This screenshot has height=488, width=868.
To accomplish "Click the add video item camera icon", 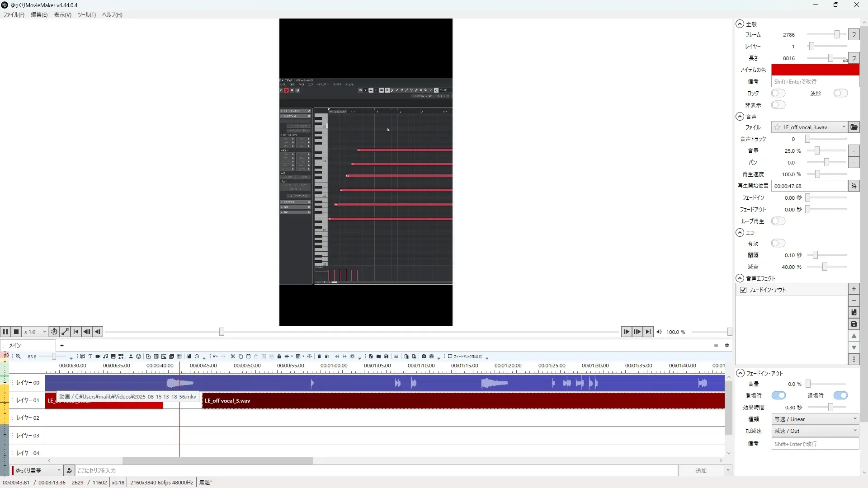I will click(98, 357).
